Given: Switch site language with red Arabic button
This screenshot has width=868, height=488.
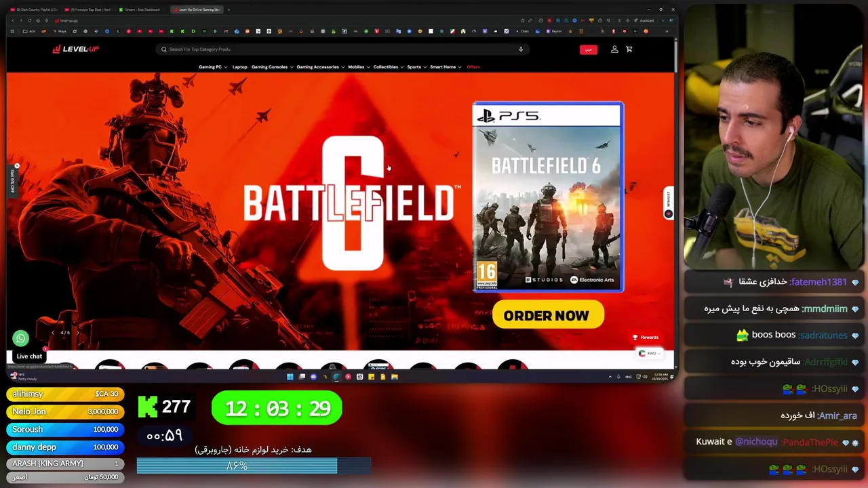Looking at the screenshot, I should pos(589,49).
